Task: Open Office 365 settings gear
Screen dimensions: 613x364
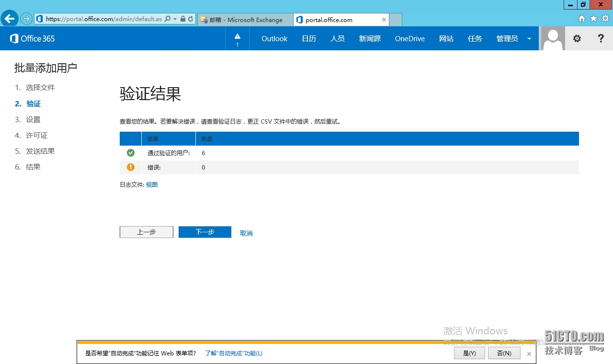Action: [577, 38]
